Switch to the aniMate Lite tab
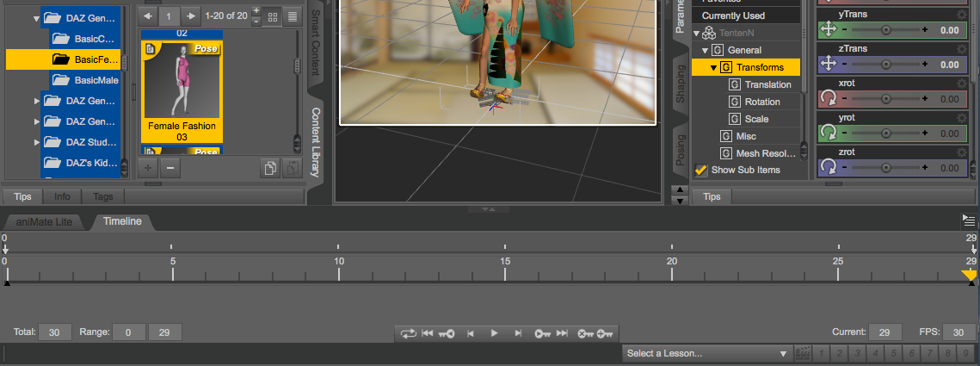The image size is (980, 366). point(43,221)
